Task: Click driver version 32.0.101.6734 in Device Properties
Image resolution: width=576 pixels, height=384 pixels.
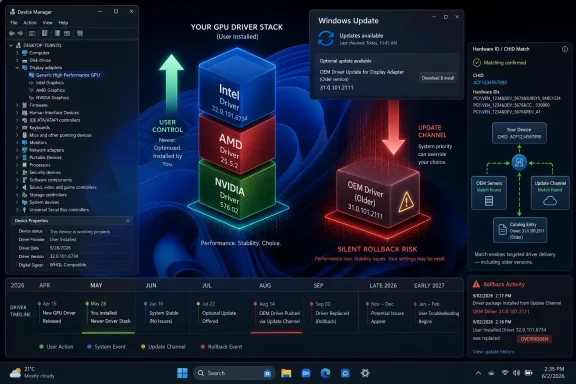Action: [x=64, y=256]
